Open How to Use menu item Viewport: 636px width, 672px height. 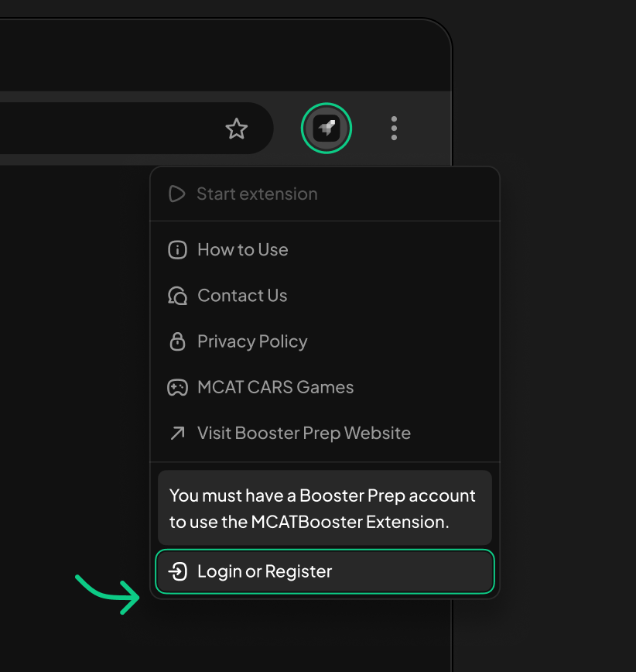325,250
